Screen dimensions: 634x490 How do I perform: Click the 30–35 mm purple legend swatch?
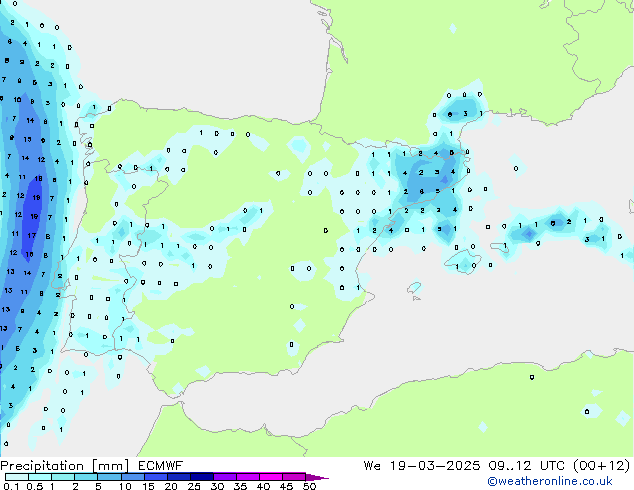pos(224,477)
